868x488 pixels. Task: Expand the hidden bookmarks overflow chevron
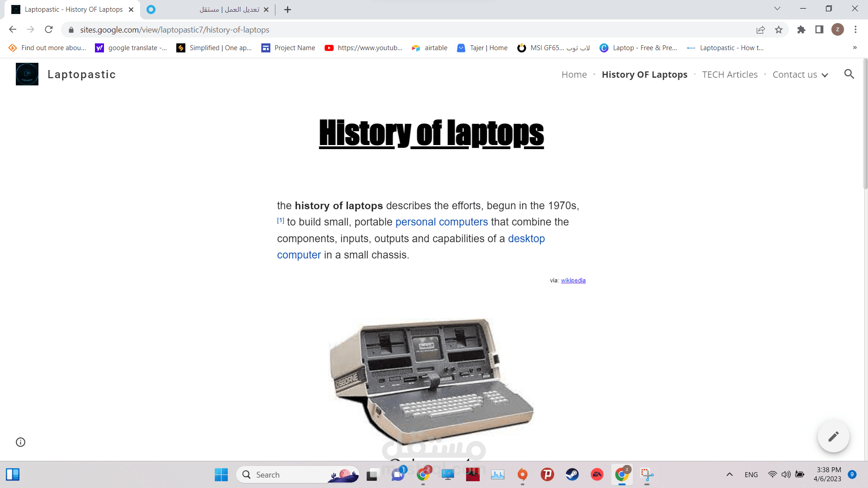(x=854, y=48)
